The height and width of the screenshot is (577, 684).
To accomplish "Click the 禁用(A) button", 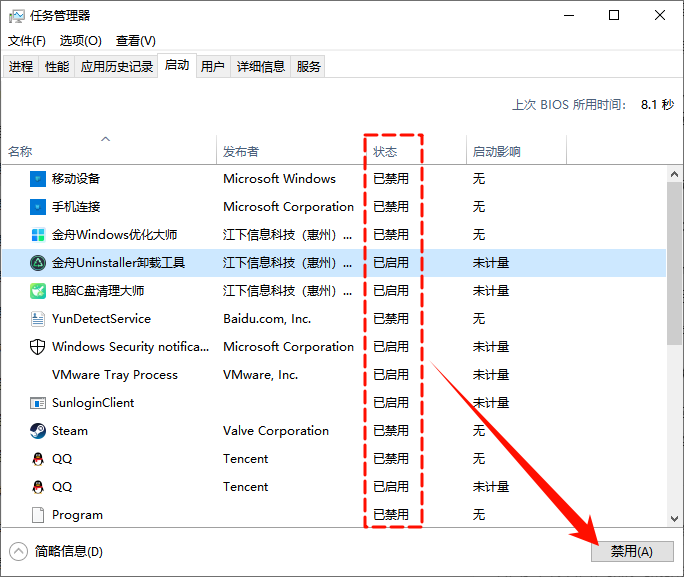I will click(x=632, y=551).
